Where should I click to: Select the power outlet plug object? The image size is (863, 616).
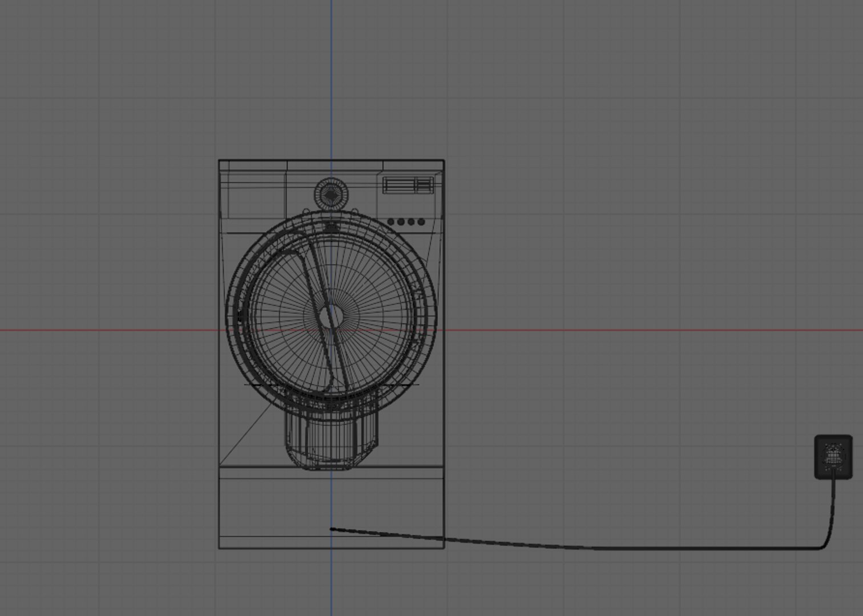pyautogui.click(x=833, y=457)
